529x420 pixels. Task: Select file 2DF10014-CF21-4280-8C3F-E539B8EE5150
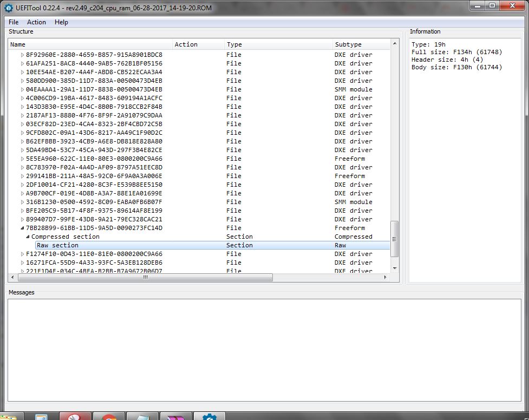94,185
